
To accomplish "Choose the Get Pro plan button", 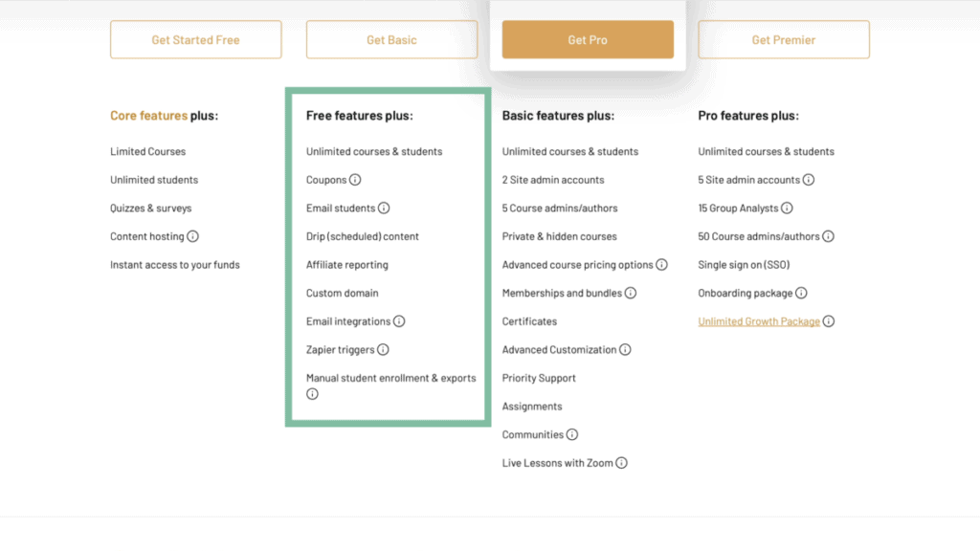I will pos(588,39).
